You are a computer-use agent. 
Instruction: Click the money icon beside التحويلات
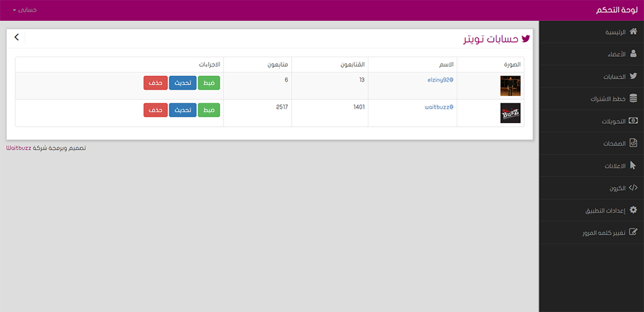[633, 121]
